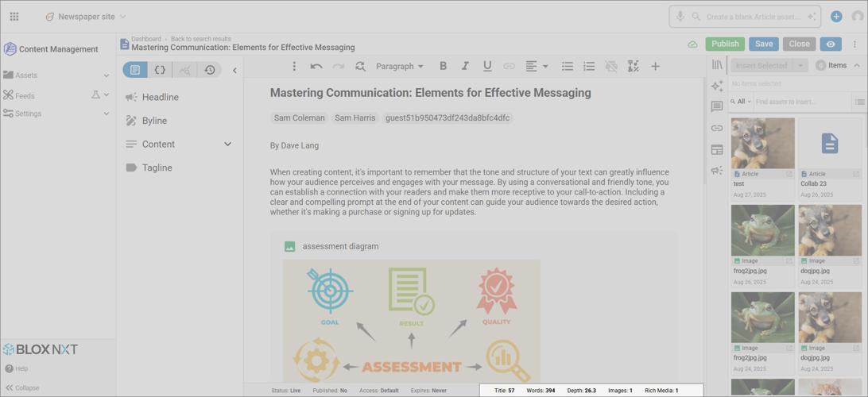Insert special characters

point(634,67)
